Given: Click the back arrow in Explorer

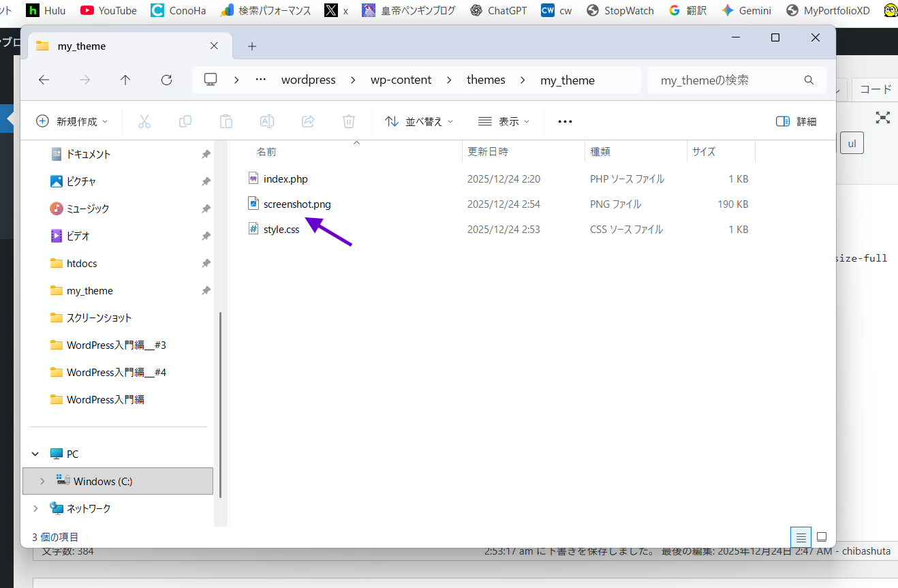Looking at the screenshot, I should 44,80.
